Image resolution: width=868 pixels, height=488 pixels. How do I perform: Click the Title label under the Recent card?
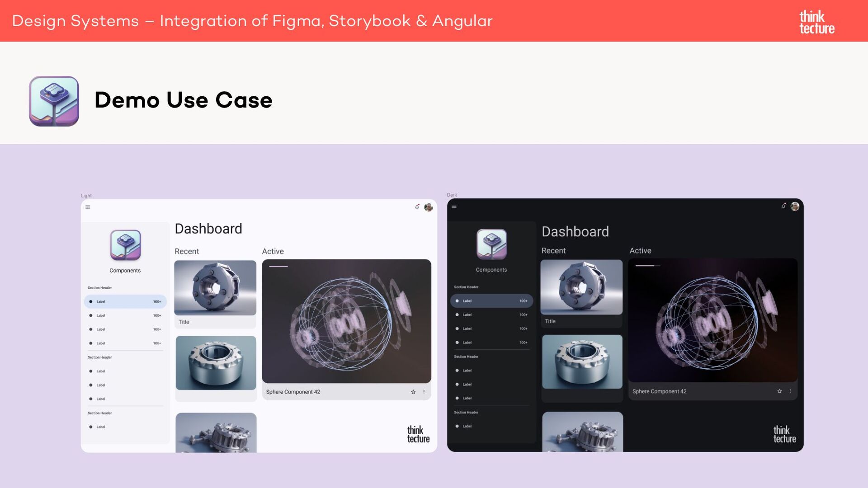click(183, 322)
